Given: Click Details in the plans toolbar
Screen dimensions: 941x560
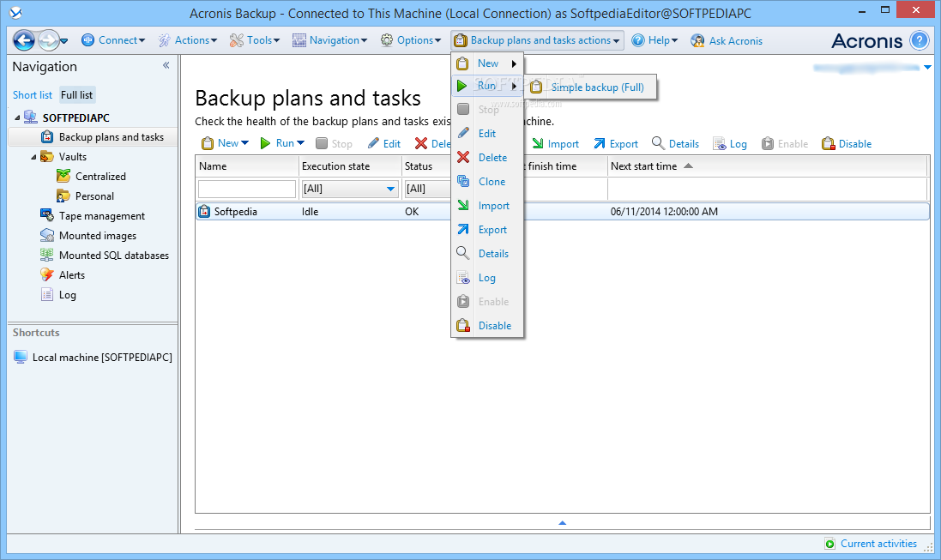Looking at the screenshot, I should (675, 144).
